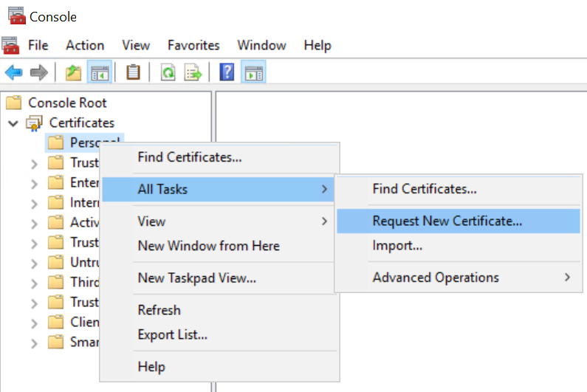Expand the Clien... folder node
587x392 pixels.
click(34, 323)
